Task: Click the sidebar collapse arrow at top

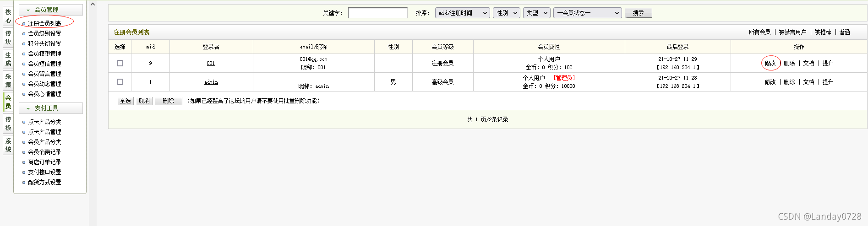Action: click(93, 5)
